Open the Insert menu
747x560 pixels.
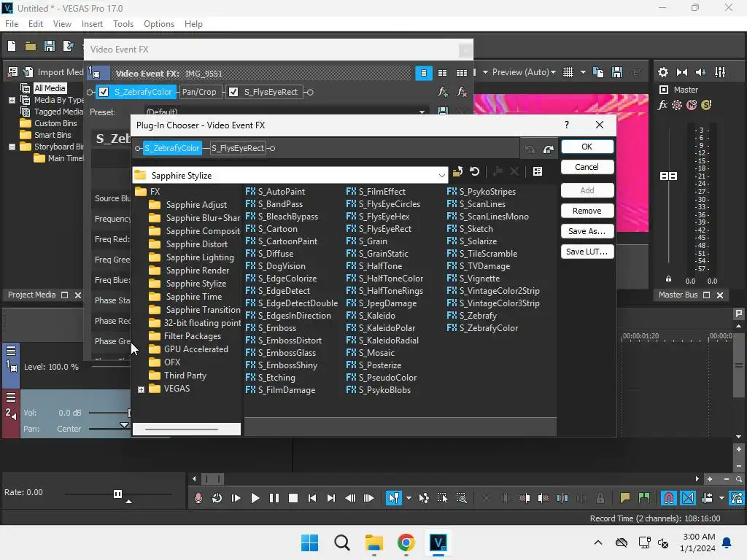tap(92, 24)
